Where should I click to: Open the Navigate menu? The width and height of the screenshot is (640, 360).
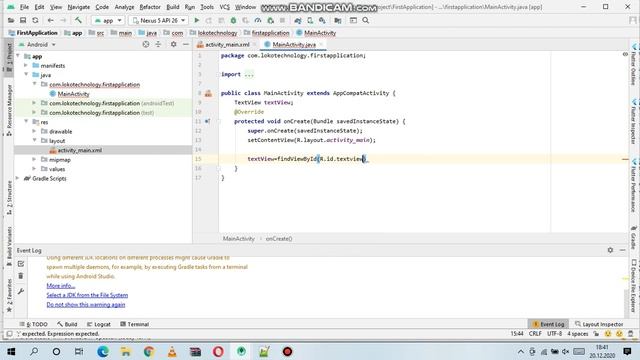click(x=78, y=7)
